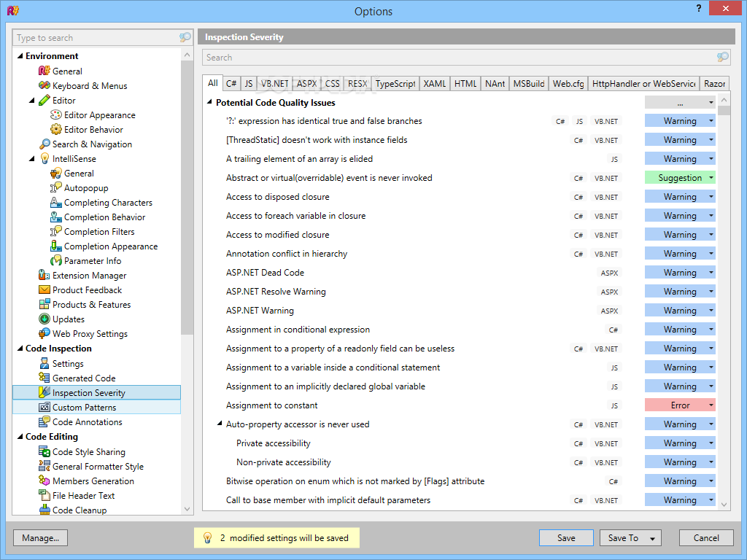The width and height of the screenshot is (747, 560).
Task: Click the inspections list scrollbar down arrow
Action: (724, 505)
